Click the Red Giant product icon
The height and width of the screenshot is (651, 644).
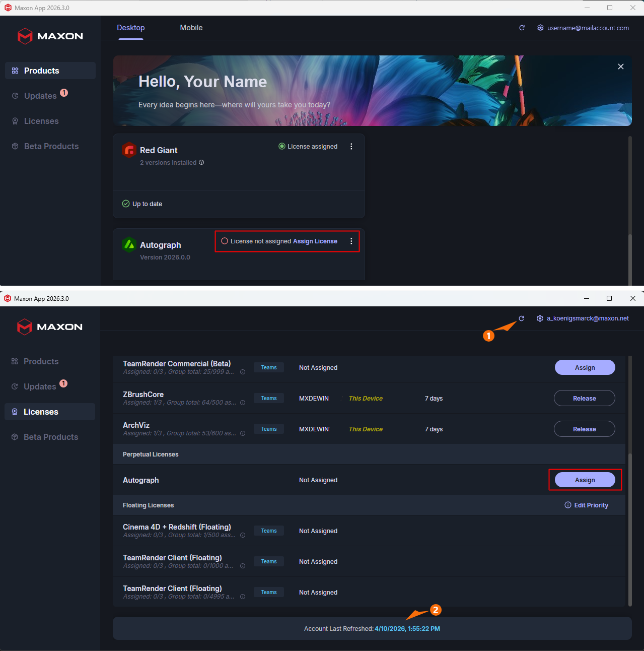(129, 150)
